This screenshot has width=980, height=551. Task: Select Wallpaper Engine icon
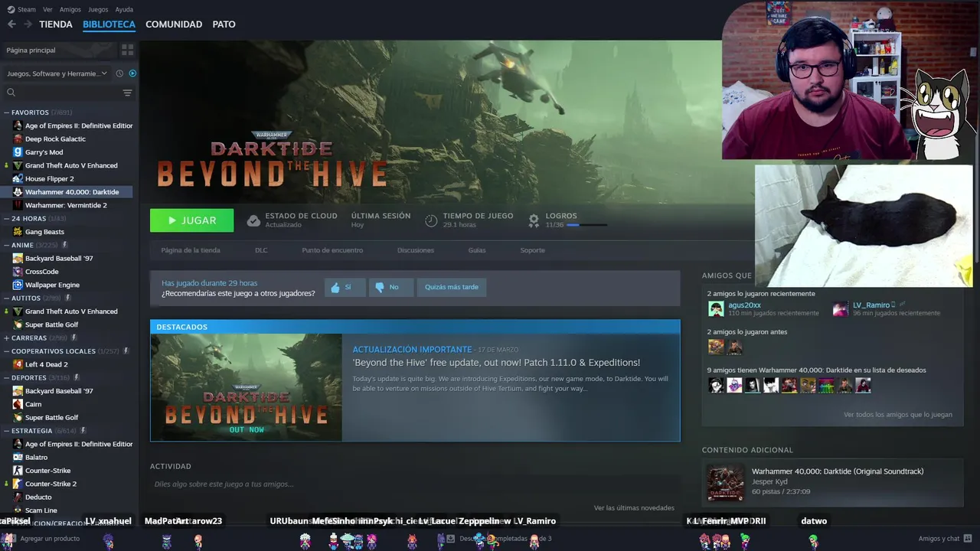[x=18, y=285]
